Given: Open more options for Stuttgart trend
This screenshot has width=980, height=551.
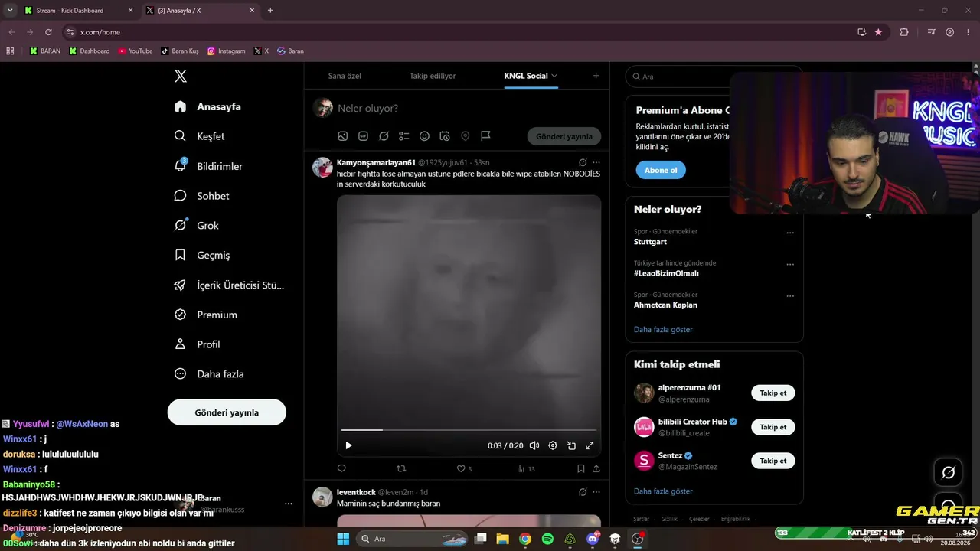Looking at the screenshot, I should 790,233.
